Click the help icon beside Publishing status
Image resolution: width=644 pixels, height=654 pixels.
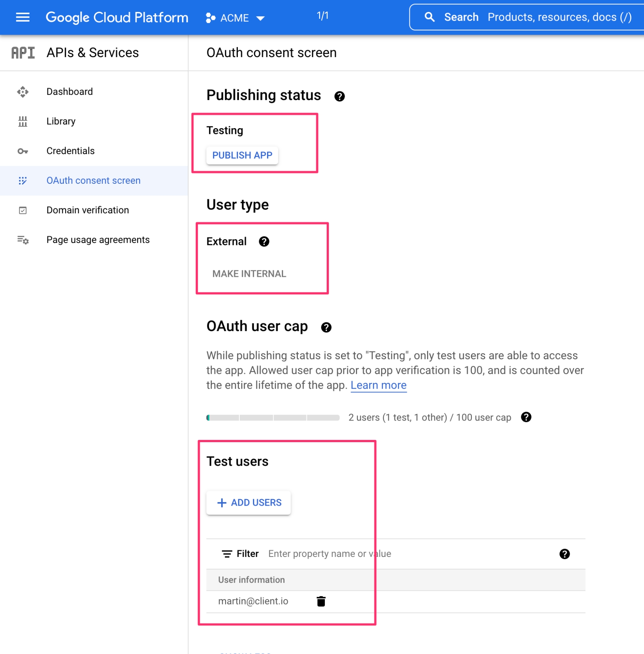(339, 96)
